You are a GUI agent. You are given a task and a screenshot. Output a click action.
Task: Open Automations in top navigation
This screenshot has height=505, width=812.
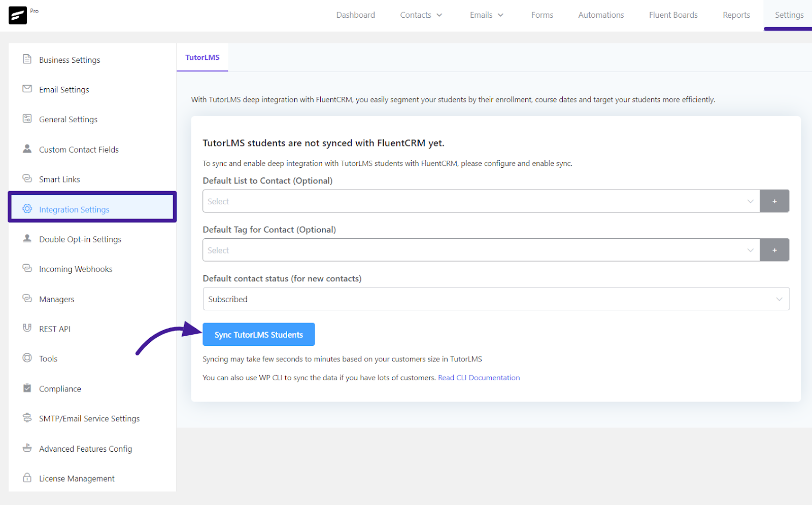601,15
